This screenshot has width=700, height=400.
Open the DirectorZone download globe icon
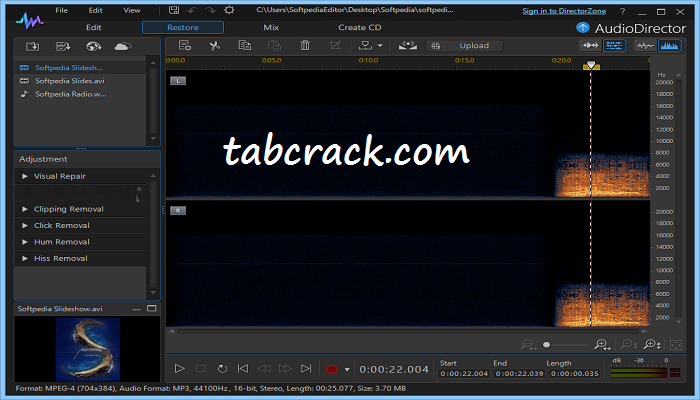(93, 46)
